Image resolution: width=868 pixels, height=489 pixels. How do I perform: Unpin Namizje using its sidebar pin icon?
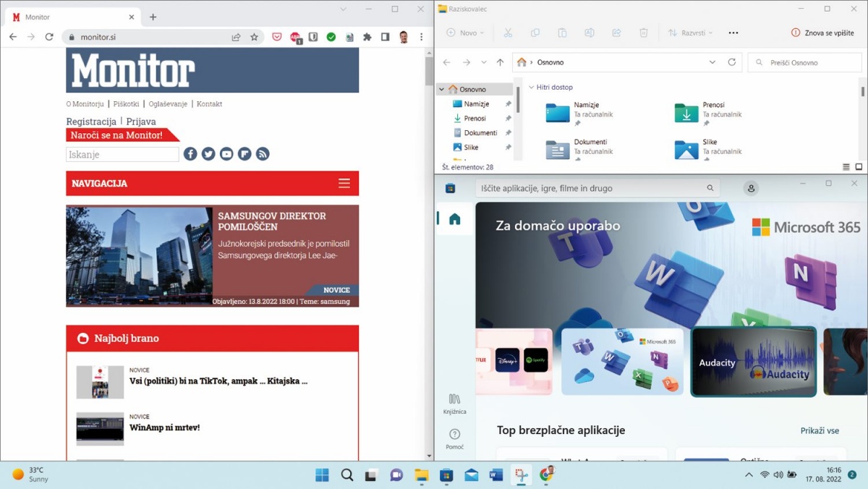click(x=509, y=104)
